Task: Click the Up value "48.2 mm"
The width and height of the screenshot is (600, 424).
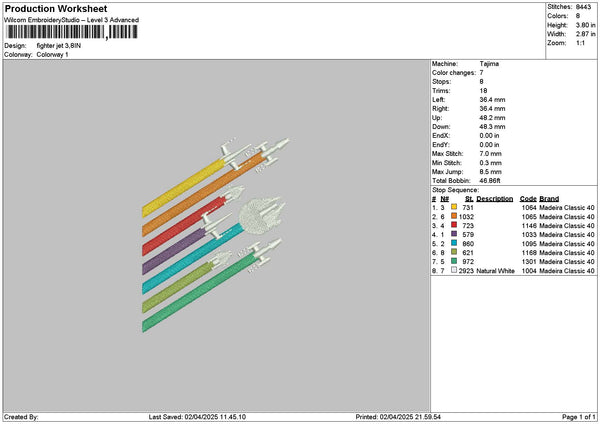Action: 492,118
